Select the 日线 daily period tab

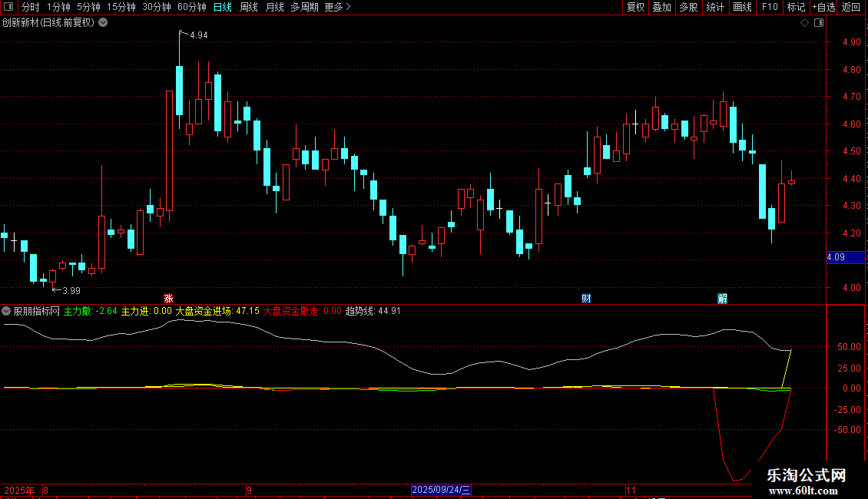coord(223,7)
